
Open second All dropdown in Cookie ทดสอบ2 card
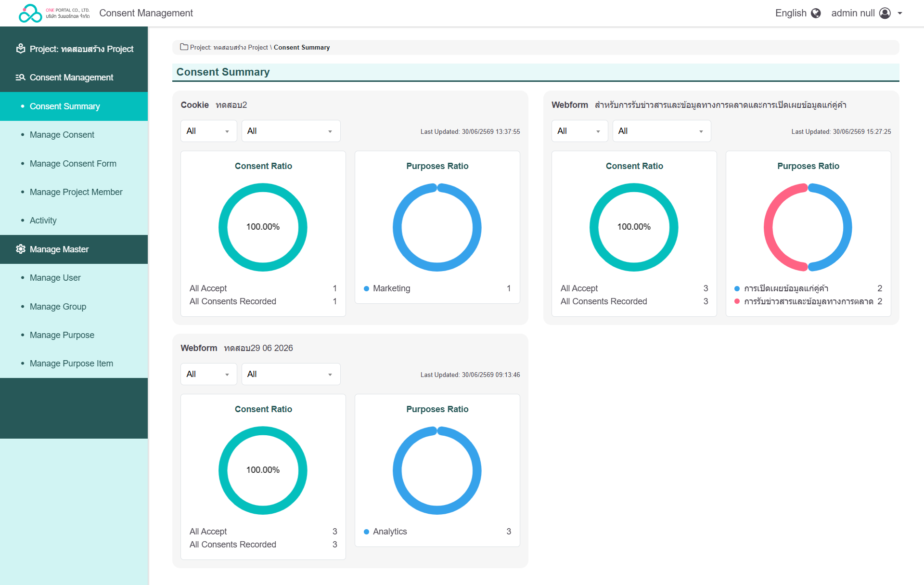[291, 131]
